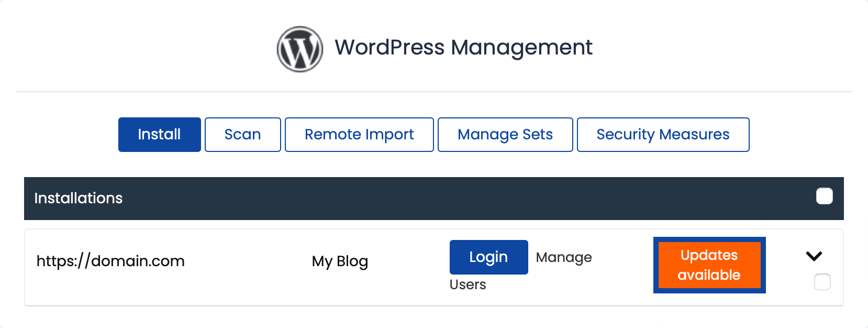Click the Updates available button
The image size is (868, 328).
pyautogui.click(x=709, y=265)
